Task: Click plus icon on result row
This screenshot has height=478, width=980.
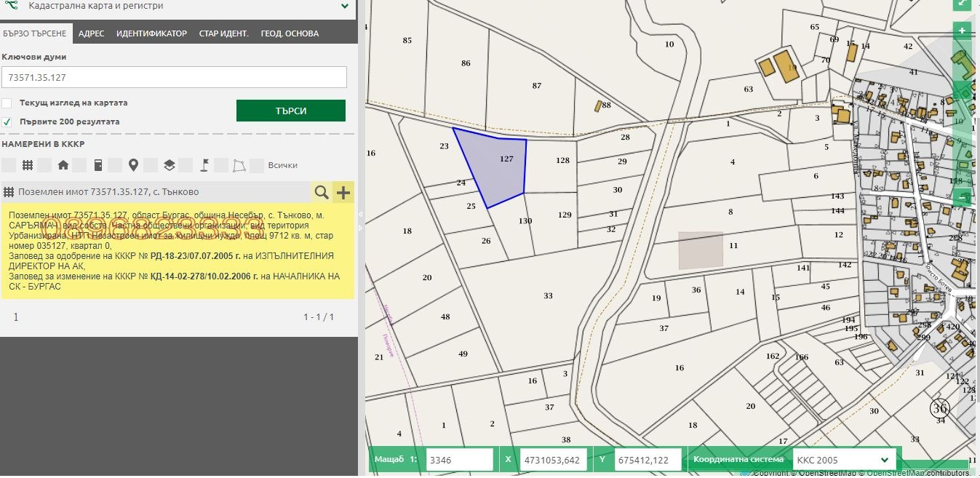Action: click(343, 192)
